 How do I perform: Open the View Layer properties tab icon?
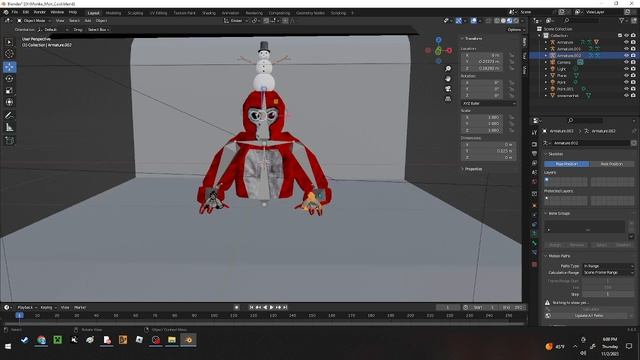click(534, 163)
